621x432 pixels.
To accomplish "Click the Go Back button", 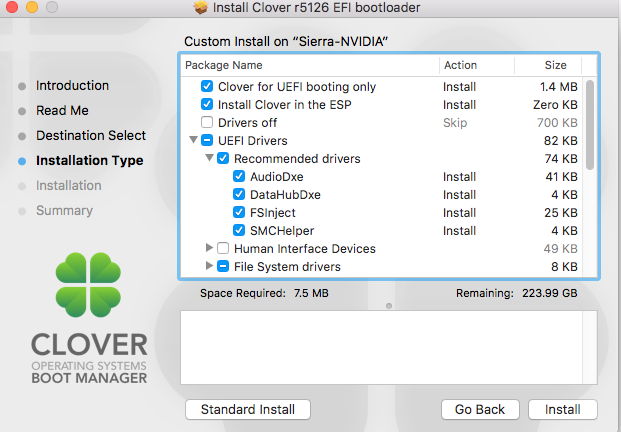I will [x=480, y=409].
